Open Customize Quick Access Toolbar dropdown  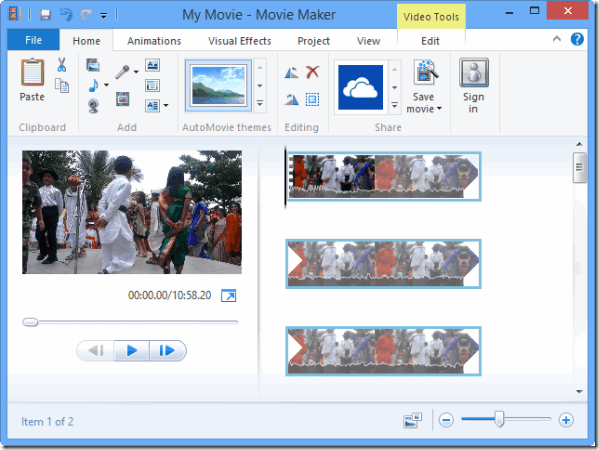tap(104, 16)
